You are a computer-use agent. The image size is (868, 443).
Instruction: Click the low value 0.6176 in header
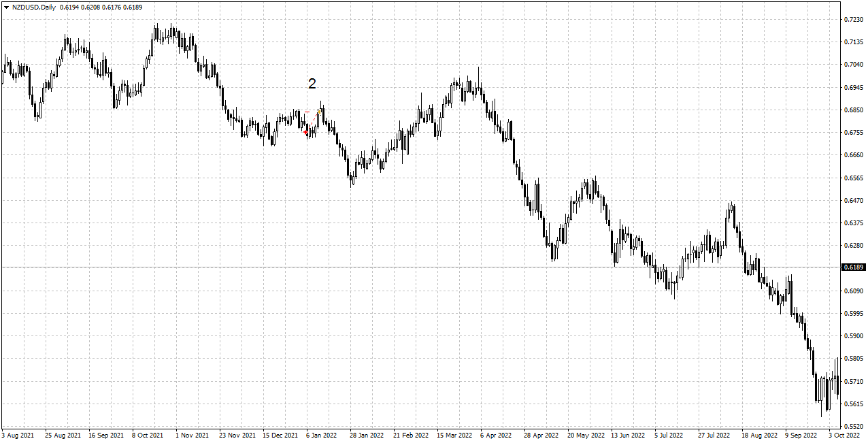111,6
